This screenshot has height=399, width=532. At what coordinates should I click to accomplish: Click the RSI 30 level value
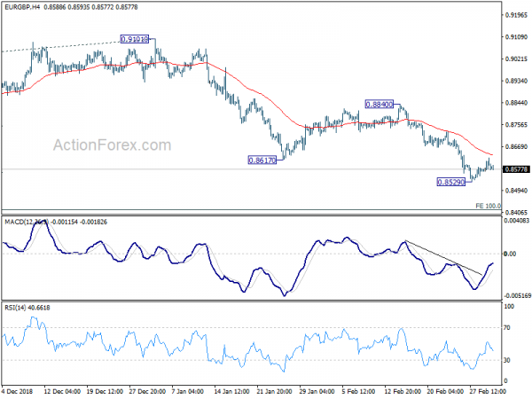[507, 360]
